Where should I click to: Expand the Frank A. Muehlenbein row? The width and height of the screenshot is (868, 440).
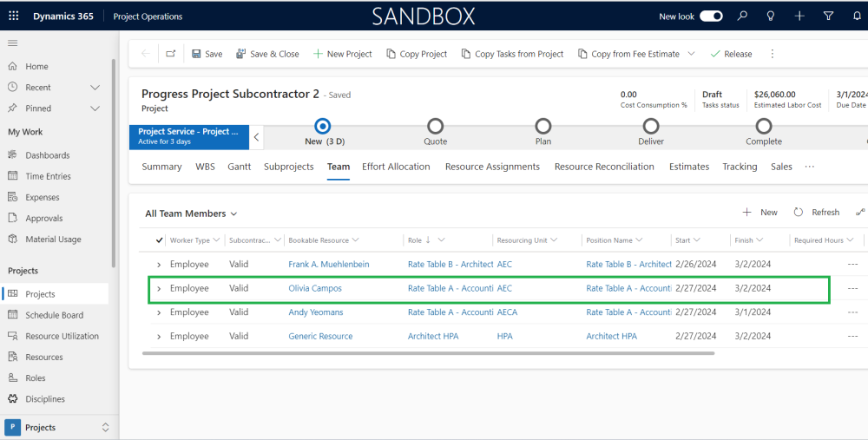coord(159,265)
